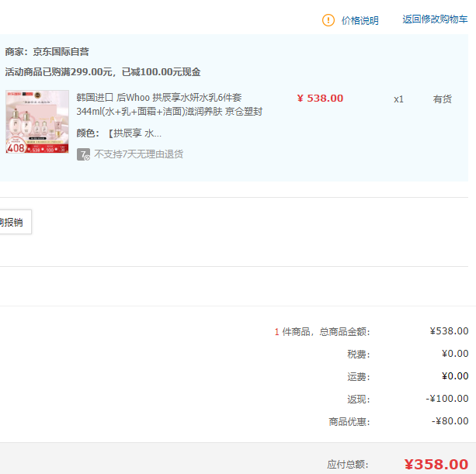Click promotion text 已减100.00元现金
Screen dimensions: 476x474
point(162,72)
